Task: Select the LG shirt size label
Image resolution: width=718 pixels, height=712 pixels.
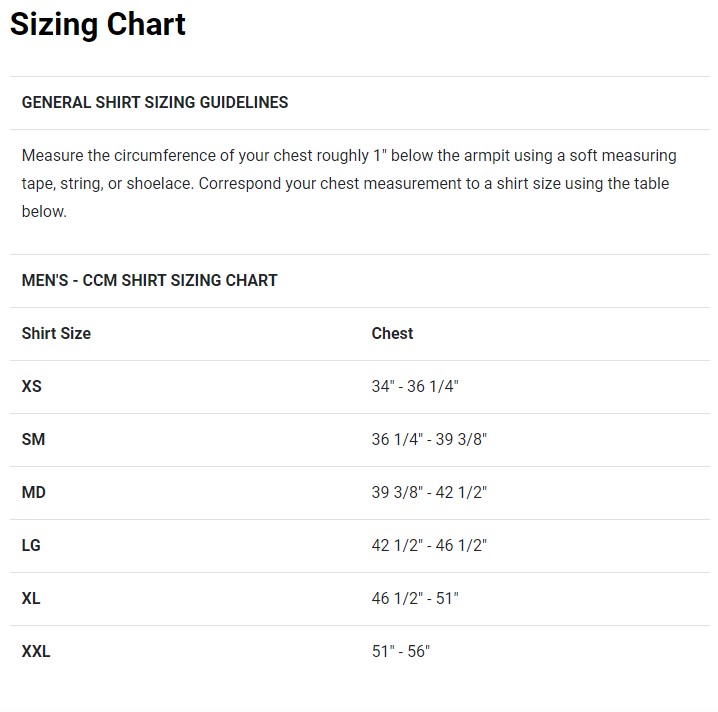Action: 31,545
